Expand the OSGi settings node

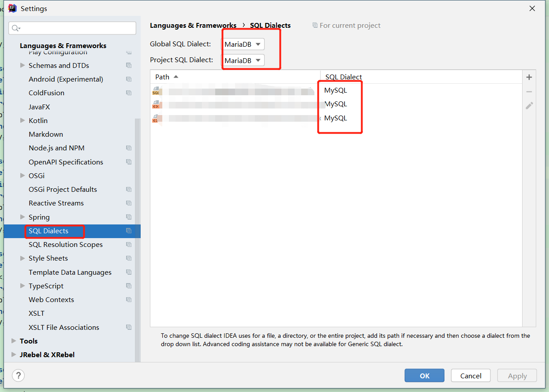click(x=22, y=175)
